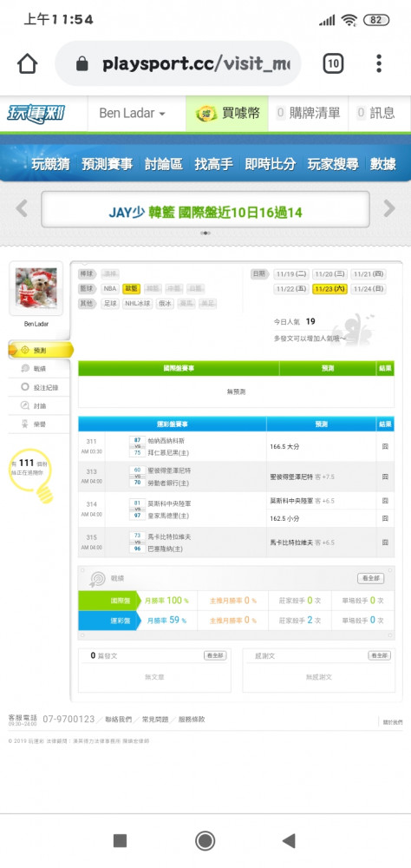Show next banner with right arrow
The height and width of the screenshot is (868, 411).
389,208
